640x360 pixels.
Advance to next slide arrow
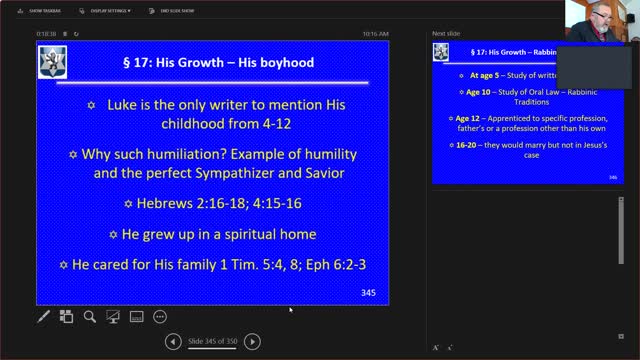tap(252, 342)
